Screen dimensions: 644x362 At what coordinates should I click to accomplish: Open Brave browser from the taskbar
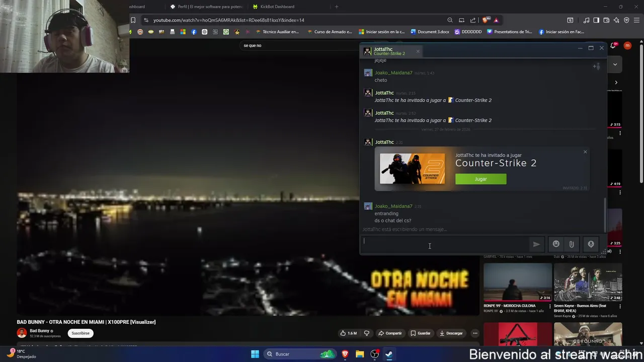345,354
